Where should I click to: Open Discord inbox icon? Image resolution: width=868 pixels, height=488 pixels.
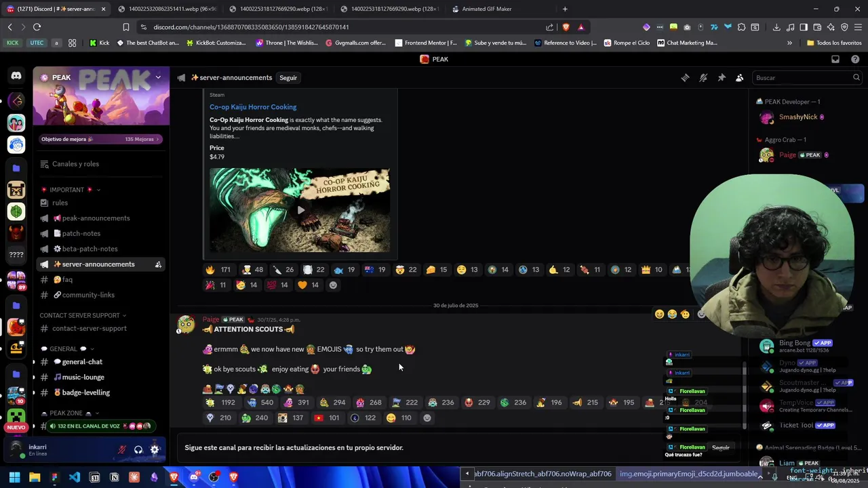pyautogui.click(x=835, y=59)
